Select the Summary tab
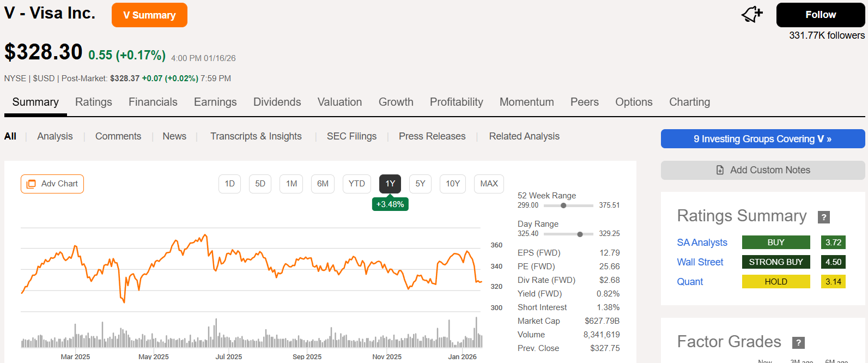 tap(35, 102)
